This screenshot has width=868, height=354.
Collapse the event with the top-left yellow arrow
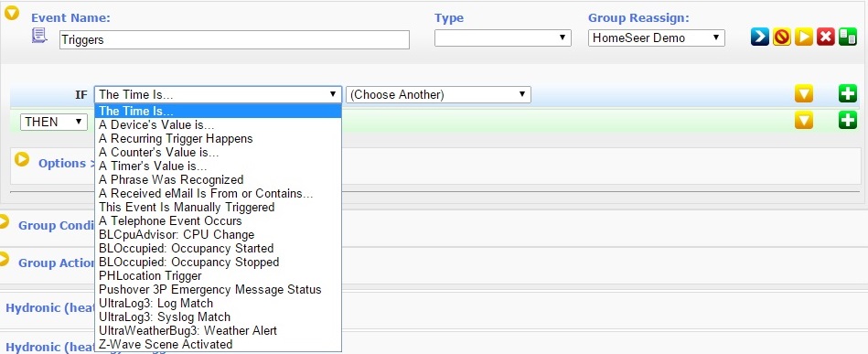point(12,14)
